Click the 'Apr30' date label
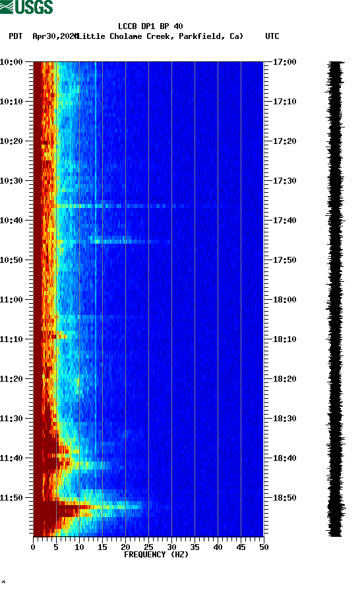The image size is (364, 589). pyautogui.click(x=44, y=36)
